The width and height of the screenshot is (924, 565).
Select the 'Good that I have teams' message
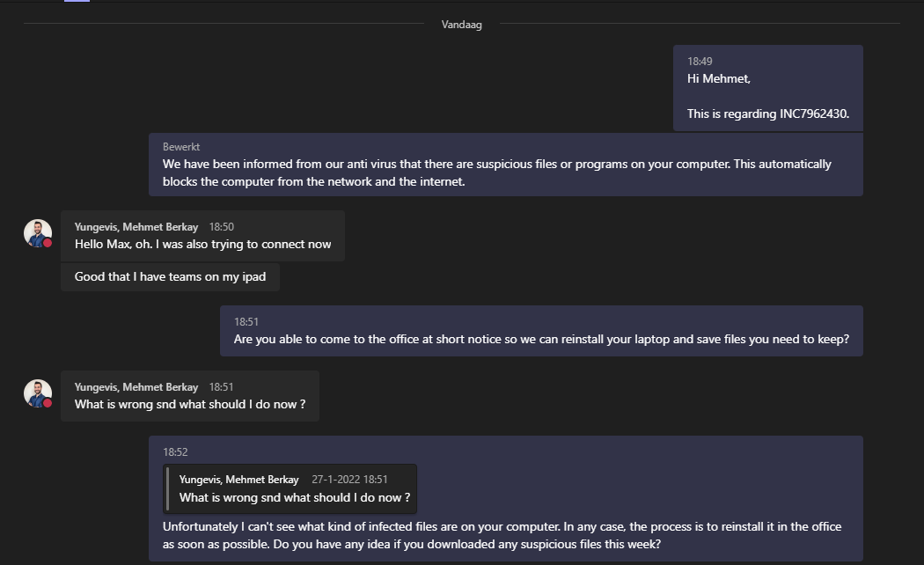point(170,276)
